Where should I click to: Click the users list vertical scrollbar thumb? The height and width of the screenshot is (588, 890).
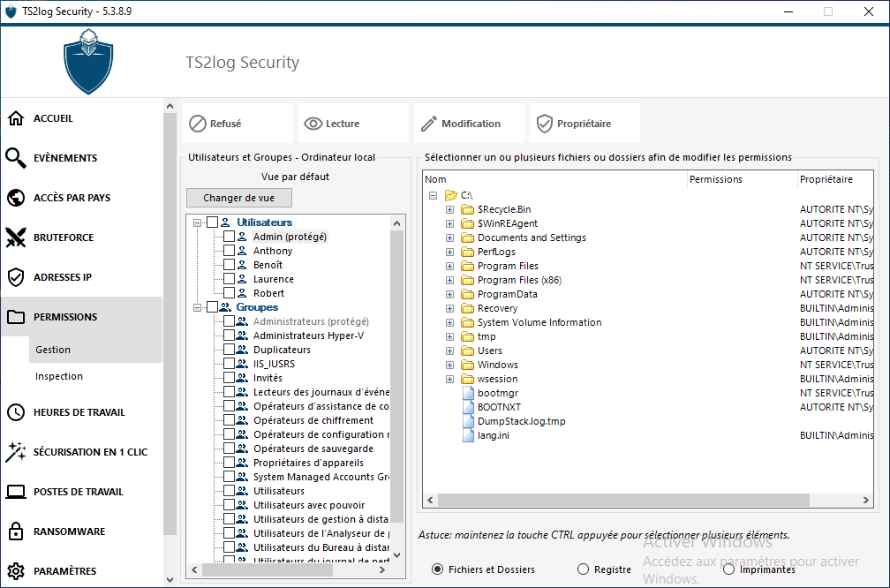tap(396, 376)
